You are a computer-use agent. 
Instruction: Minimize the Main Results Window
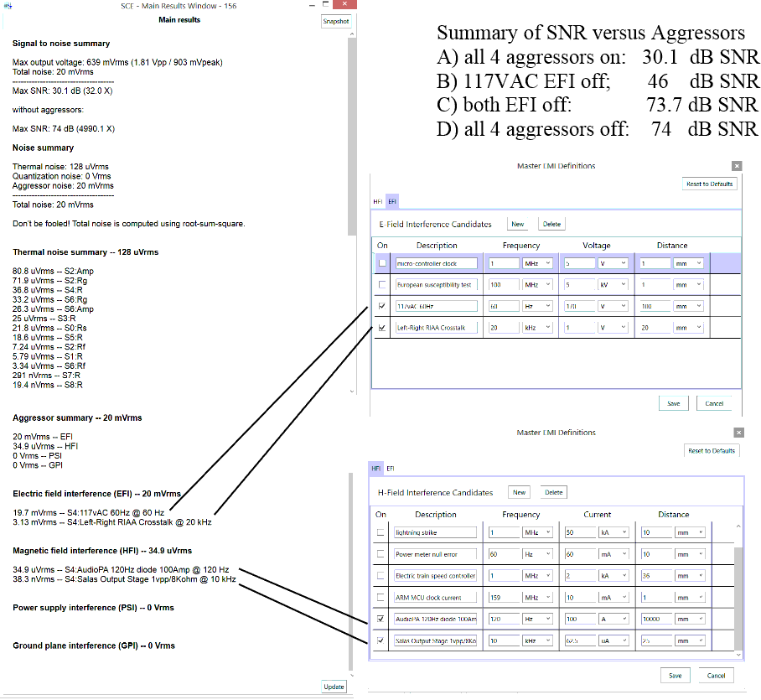312,5
